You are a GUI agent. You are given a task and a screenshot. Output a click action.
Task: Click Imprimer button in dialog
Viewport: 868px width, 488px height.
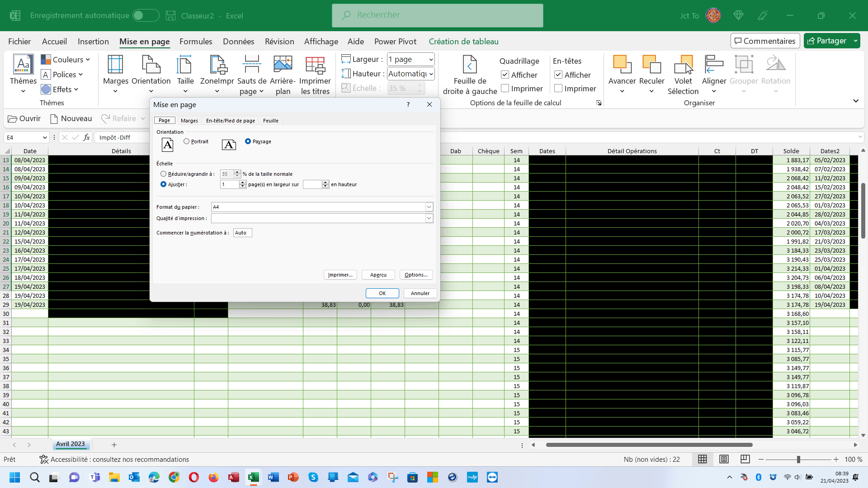pos(340,275)
